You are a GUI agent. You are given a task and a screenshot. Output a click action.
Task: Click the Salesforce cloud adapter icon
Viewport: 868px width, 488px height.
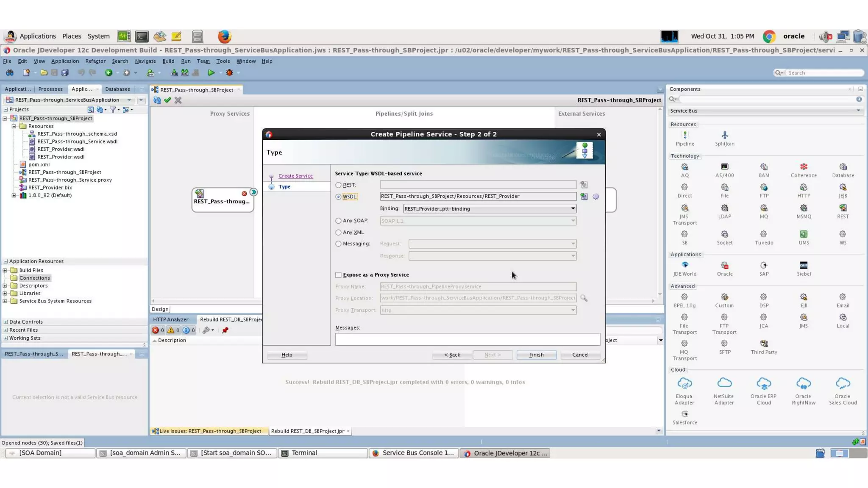pyautogui.click(x=684, y=414)
